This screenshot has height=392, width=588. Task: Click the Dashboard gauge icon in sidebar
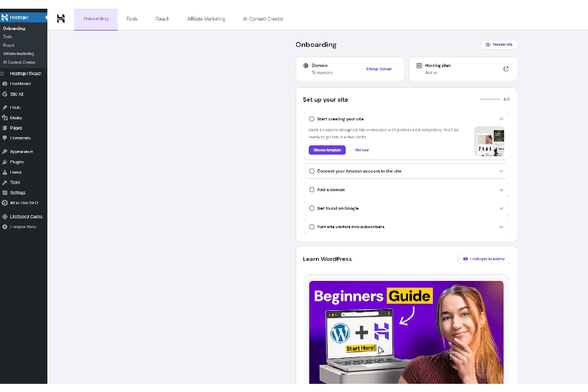click(x=4, y=84)
